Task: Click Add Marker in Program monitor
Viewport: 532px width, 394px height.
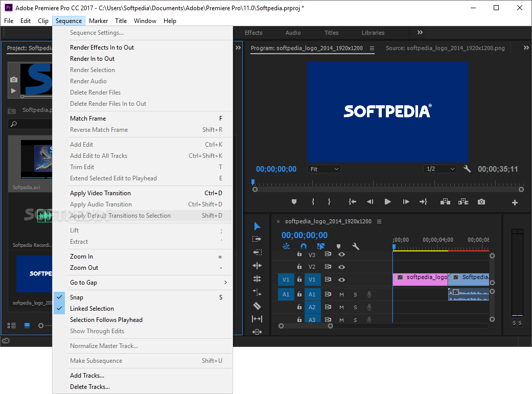Action: [x=294, y=202]
